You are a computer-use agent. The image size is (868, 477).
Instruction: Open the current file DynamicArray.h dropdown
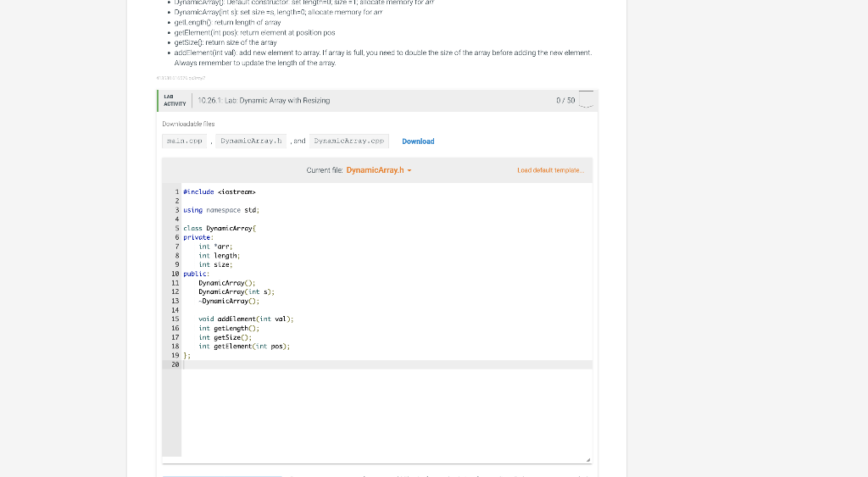[x=379, y=170]
